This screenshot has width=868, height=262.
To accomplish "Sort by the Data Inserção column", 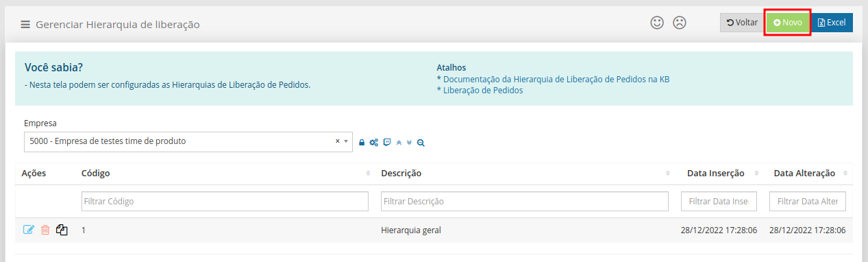I will tap(719, 174).
